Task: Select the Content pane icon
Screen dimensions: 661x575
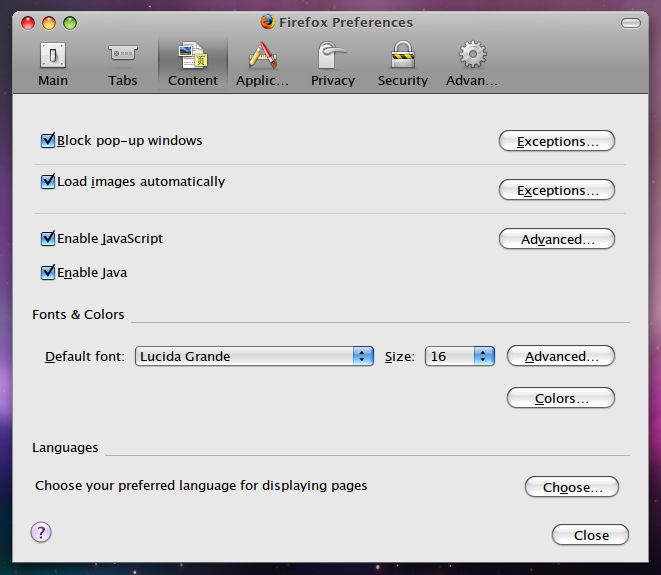Action: [x=193, y=55]
